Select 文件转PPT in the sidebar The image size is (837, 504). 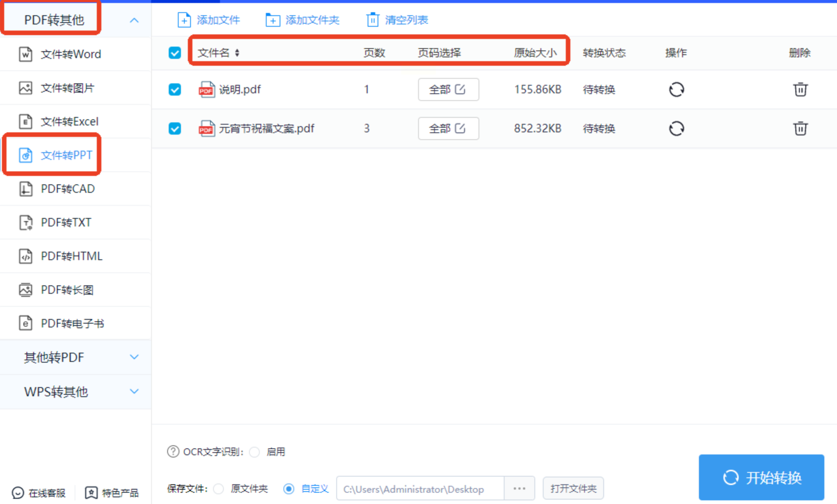(75, 155)
